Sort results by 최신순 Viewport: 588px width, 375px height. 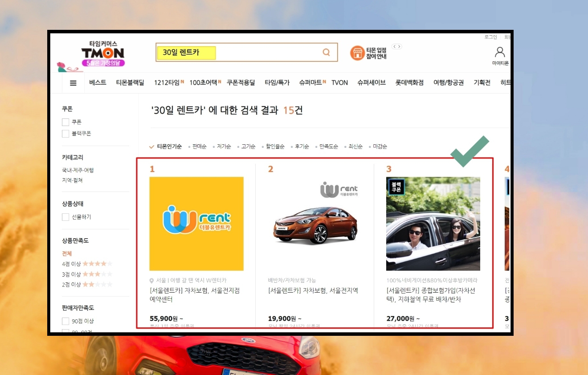point(355,147)
